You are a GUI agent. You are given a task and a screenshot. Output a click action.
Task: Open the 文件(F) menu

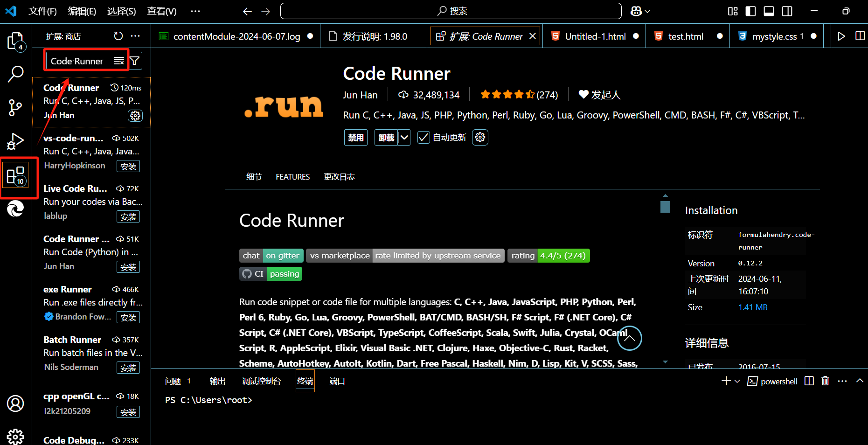click(x=42, y=11)
